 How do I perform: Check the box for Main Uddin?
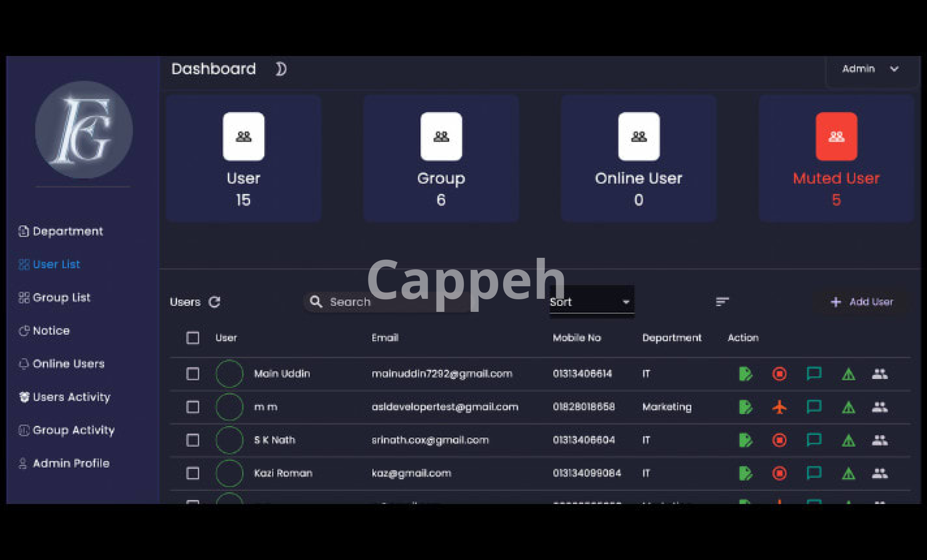point(193,374)
